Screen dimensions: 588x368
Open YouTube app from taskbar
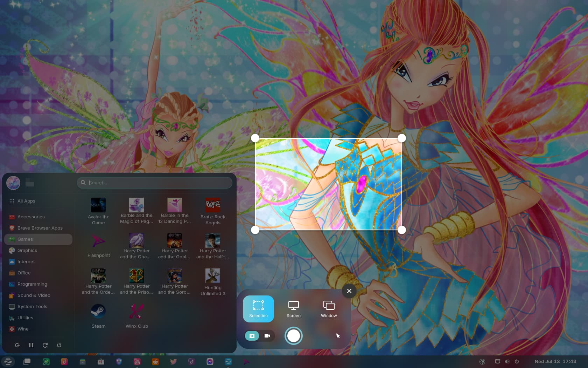(x=137, y=362)
